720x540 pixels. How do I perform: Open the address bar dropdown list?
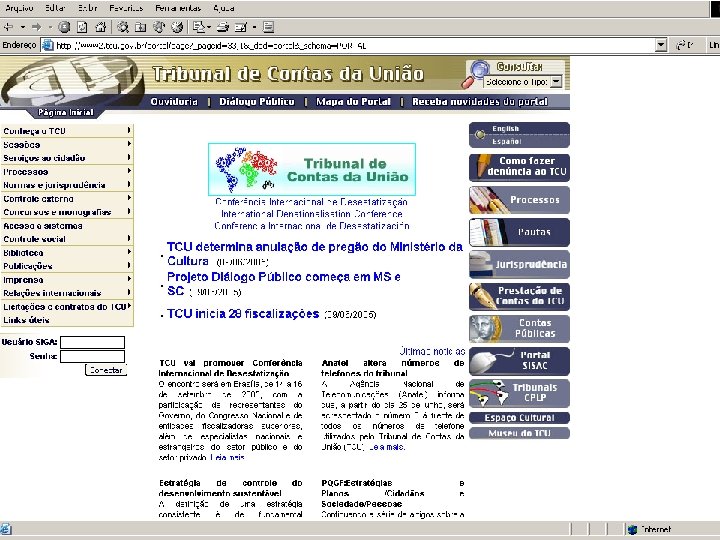click(661, 45)
